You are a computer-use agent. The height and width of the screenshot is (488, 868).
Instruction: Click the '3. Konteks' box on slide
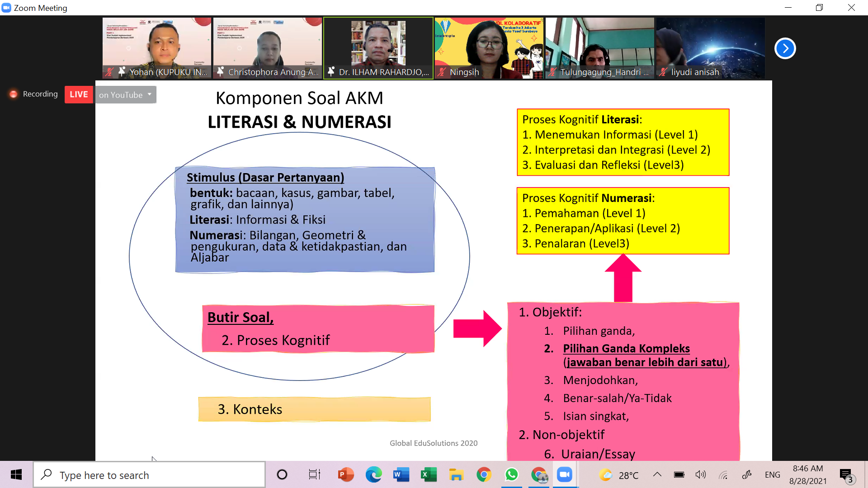(x=314, y=409)
